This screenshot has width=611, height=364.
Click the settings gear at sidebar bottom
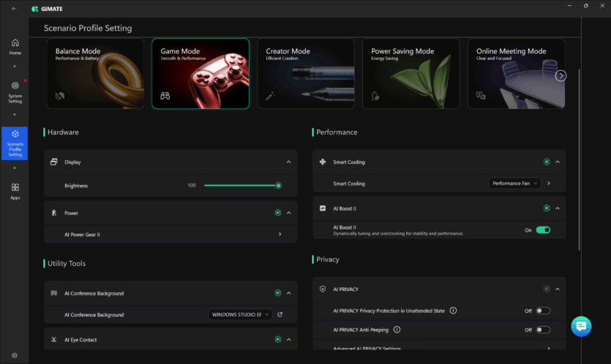[15, 355]
